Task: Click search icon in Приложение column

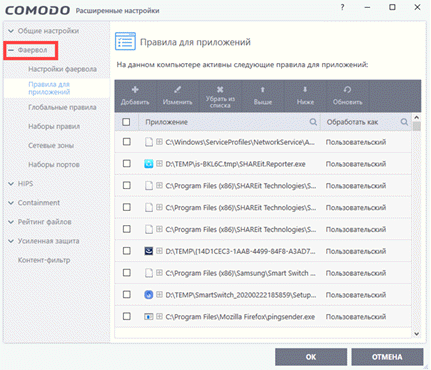Action: point(313,122)
